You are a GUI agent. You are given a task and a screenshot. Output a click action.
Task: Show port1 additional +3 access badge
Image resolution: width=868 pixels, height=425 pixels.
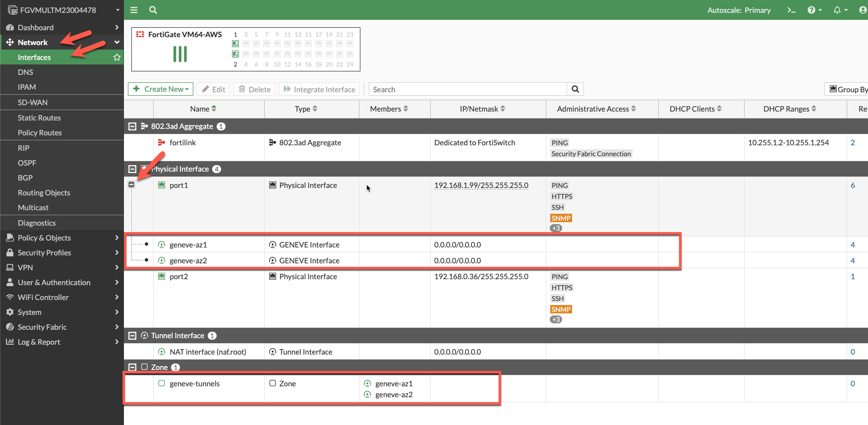coord(556,228)
